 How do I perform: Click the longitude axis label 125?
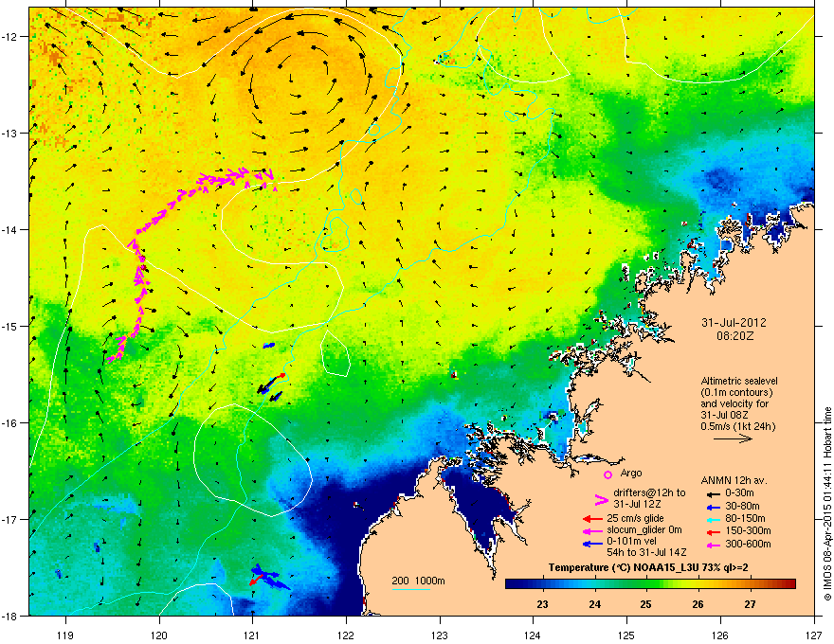(x=626, y=635)
